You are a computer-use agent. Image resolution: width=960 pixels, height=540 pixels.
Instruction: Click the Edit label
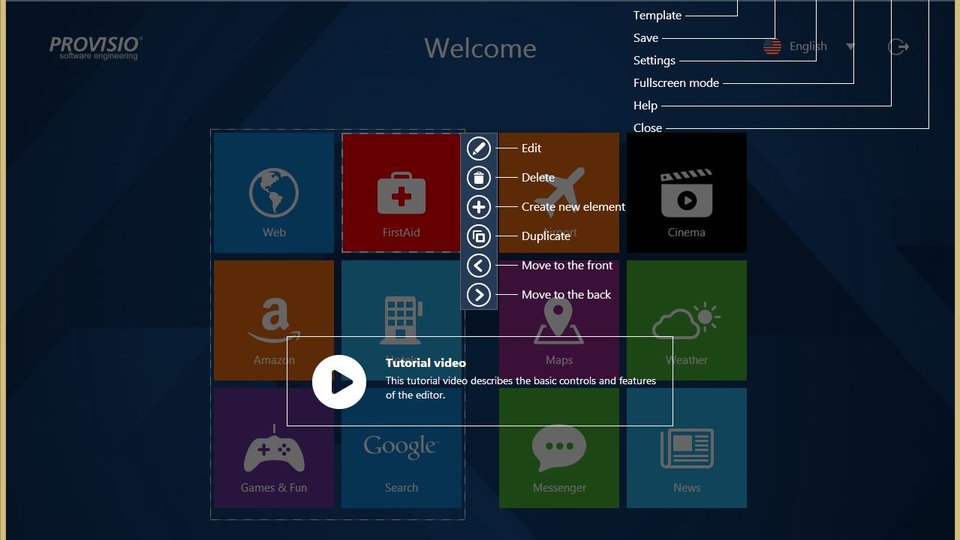(531, 148)
